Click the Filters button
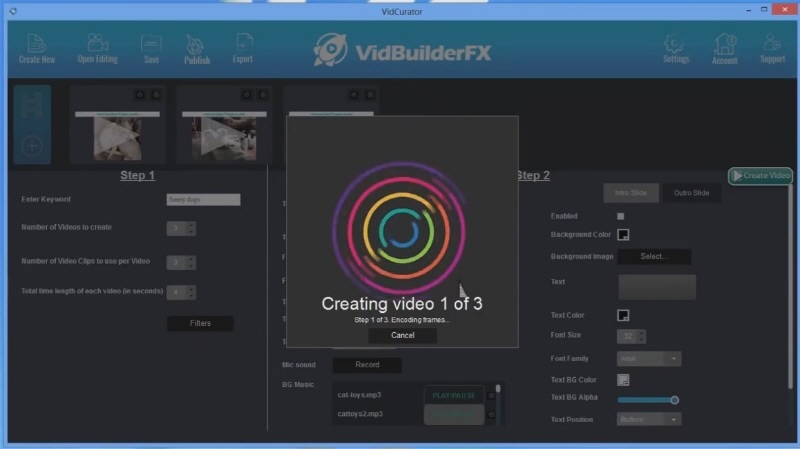 click(200, 323)
